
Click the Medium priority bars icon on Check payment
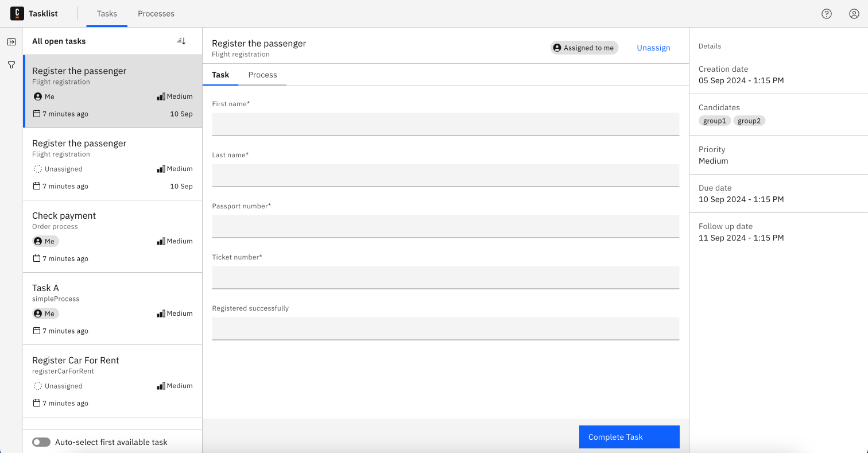point(162,241)
